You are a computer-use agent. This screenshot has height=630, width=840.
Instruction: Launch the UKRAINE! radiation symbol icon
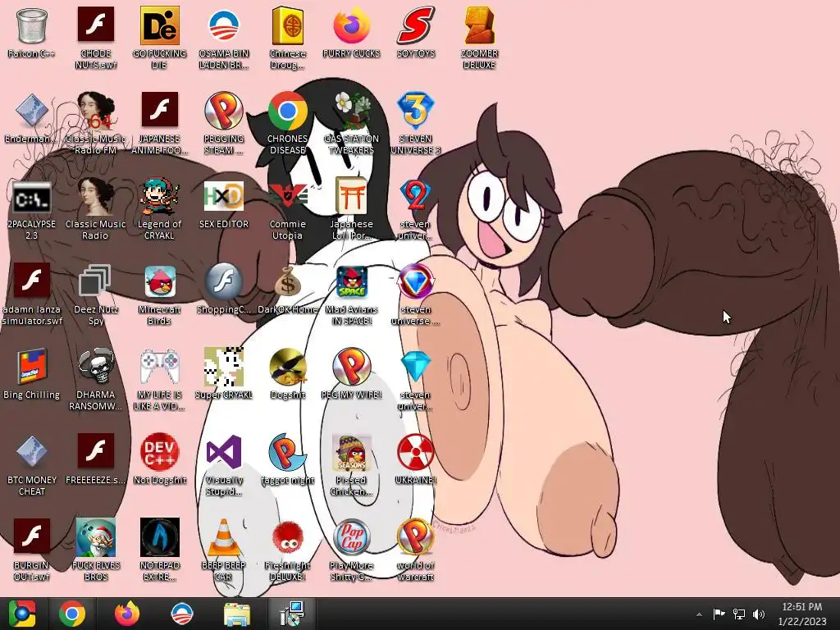click(x=416, y=452)
